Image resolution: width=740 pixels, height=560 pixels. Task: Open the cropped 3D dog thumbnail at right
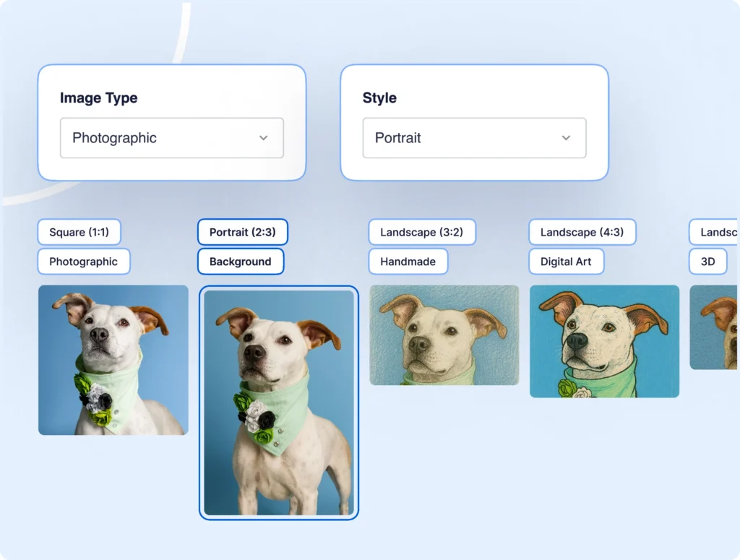point(715,327)
